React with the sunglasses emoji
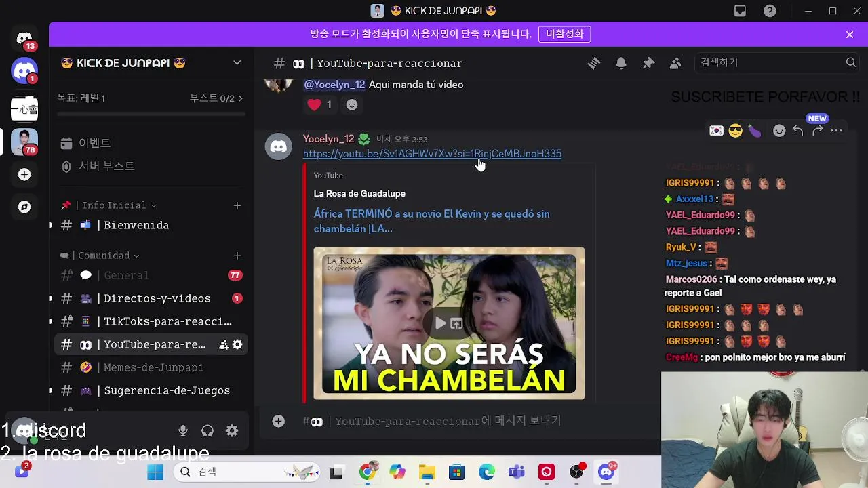Viewport: 868px width, 488px height. (x=736, y=131)
